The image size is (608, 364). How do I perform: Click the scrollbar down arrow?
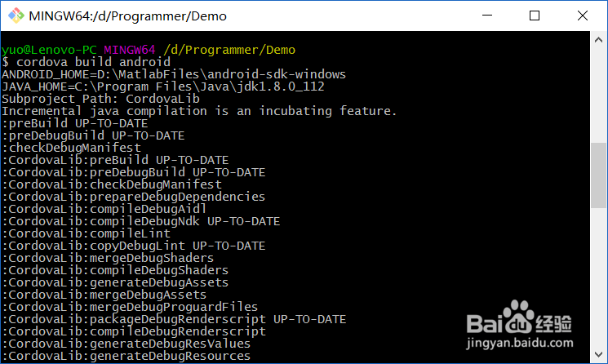[x=598, y=354]
